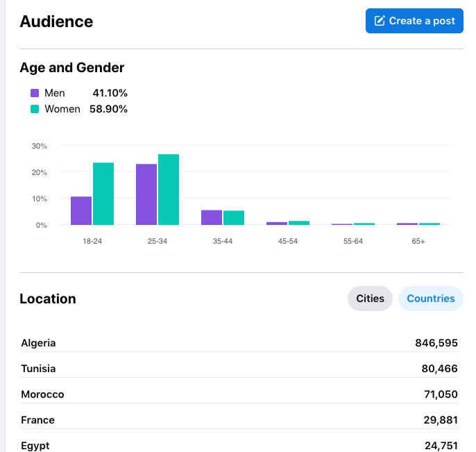Click the Women bar for ages 25-34
Viewport: 476px width, 452px height.
click(169, 190)
